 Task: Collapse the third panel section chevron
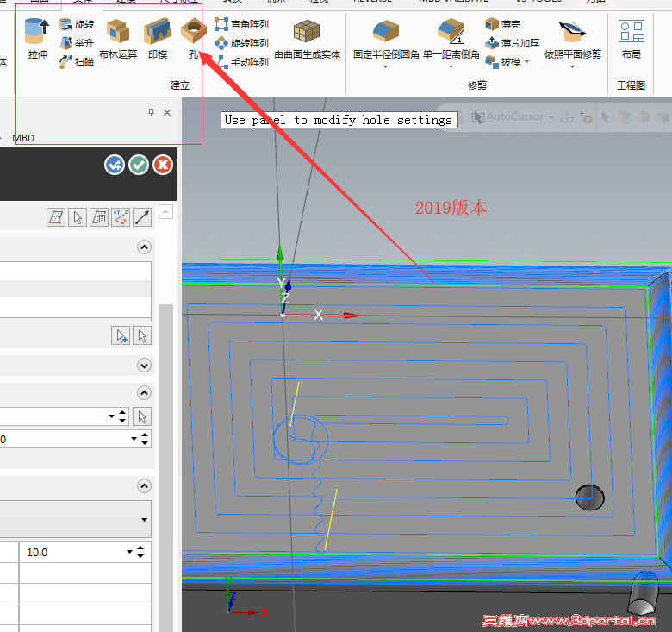pos(144,393)
